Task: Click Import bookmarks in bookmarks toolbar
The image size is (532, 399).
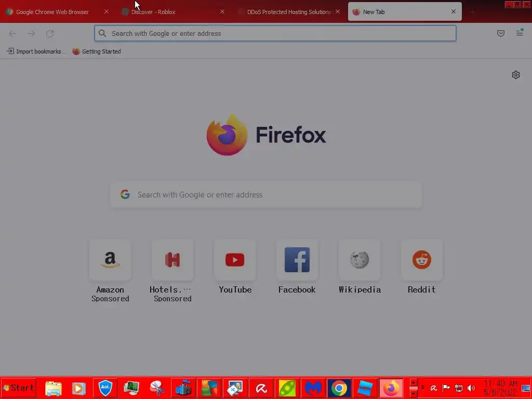Action: point(36,51)
